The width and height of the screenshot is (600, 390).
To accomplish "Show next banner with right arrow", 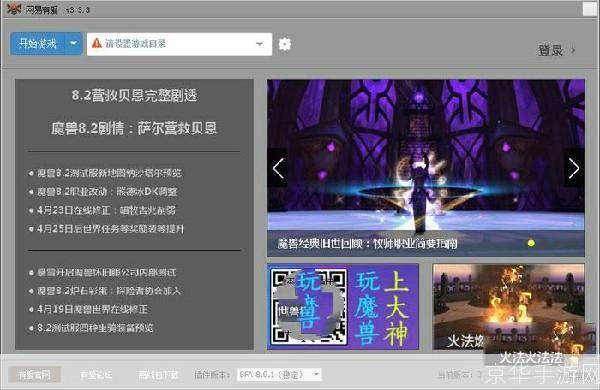I will click(x=574, y=168).
